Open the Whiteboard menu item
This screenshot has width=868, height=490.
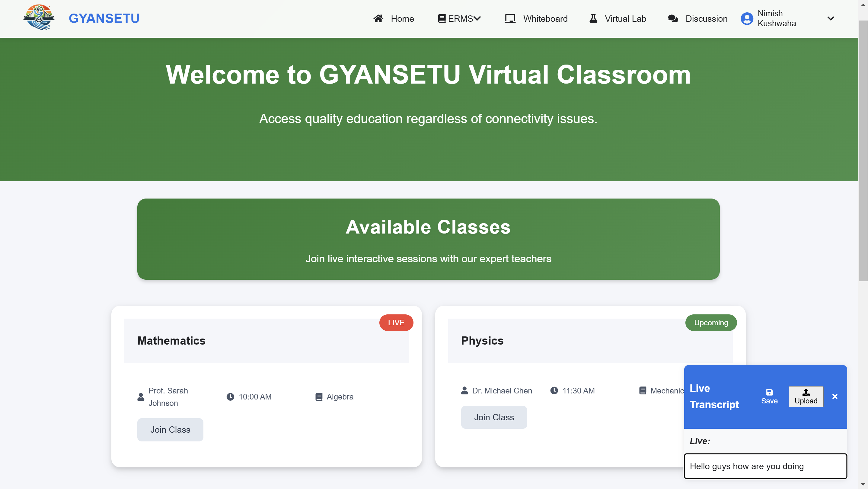point(545,18)
